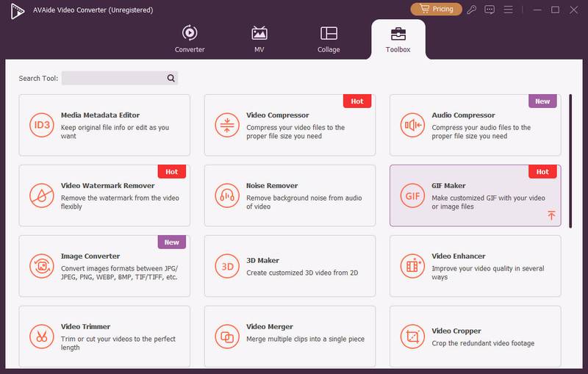The image size is (588, 374).
Task: Open the register key icon
Action: coord(471,10)
